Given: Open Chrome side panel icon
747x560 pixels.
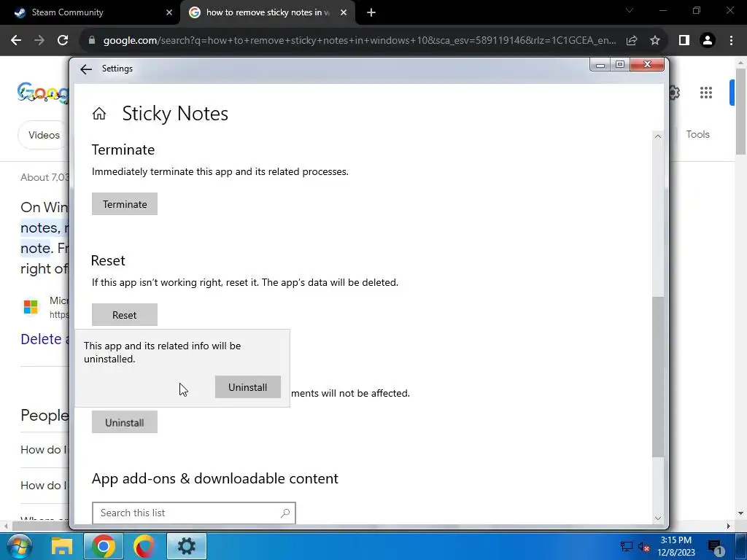Looking at the screenshot, I should [x=684, y=41].
